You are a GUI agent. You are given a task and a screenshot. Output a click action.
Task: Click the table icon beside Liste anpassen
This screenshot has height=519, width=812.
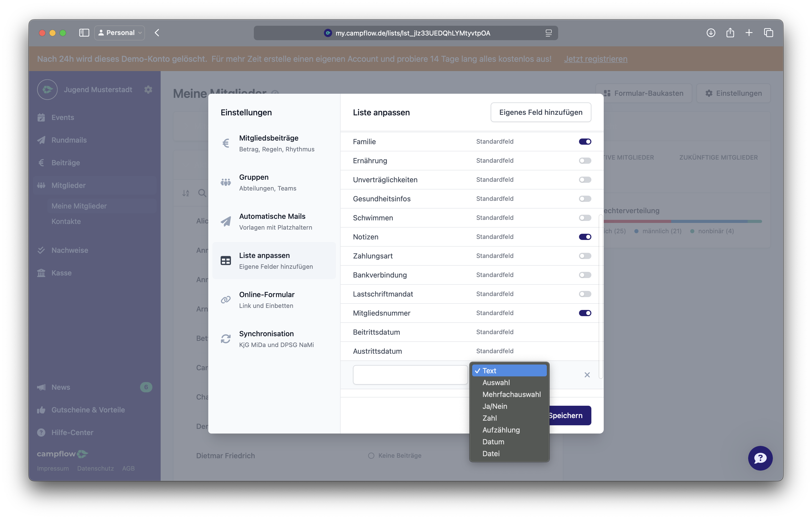[226, 261]
